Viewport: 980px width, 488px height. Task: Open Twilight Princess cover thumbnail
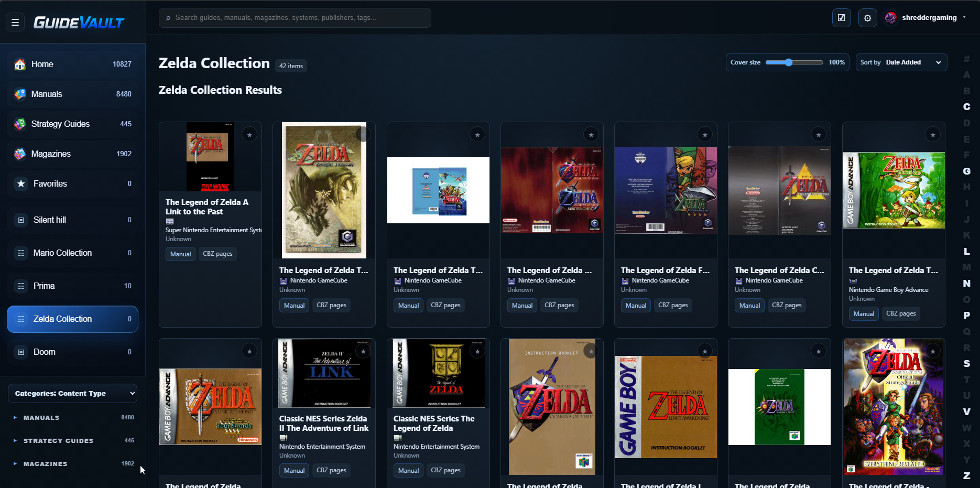pos(324,190)
